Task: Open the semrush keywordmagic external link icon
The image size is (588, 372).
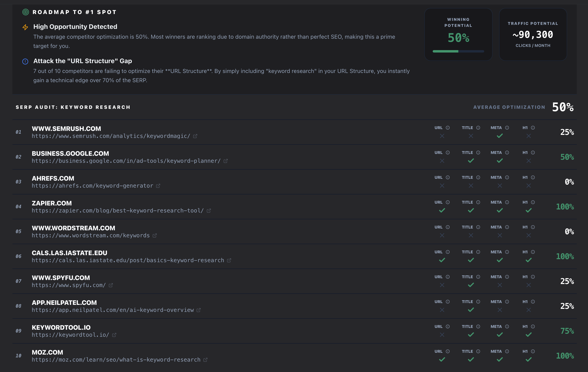Action: pos(195,136)
